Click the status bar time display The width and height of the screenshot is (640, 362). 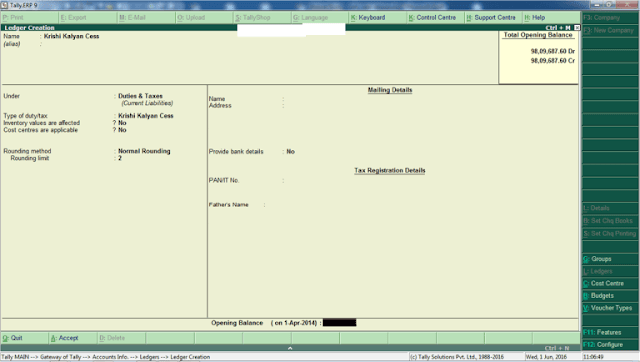pyautogui.click(x=593, y=357)
